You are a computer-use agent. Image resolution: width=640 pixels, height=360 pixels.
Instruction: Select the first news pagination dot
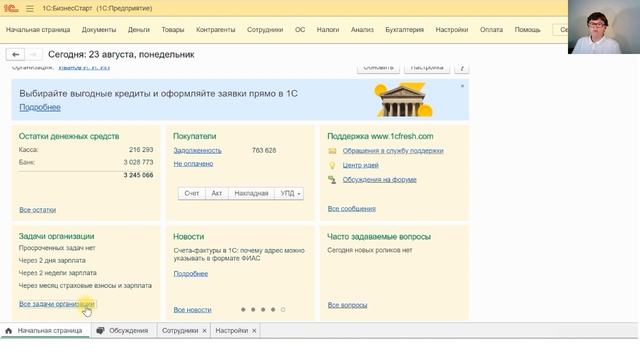(x=243, y=310)
